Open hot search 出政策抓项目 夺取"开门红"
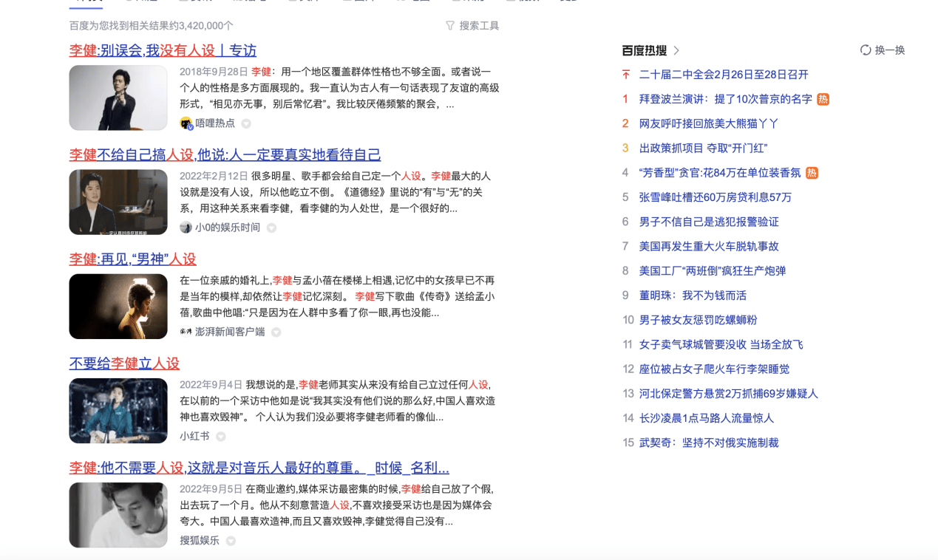Screen dimensions: 938x560 tap(703, 148)
